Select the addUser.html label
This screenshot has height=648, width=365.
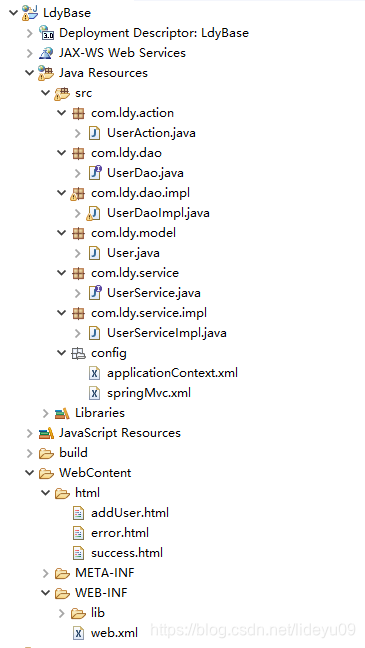[130, 513]
